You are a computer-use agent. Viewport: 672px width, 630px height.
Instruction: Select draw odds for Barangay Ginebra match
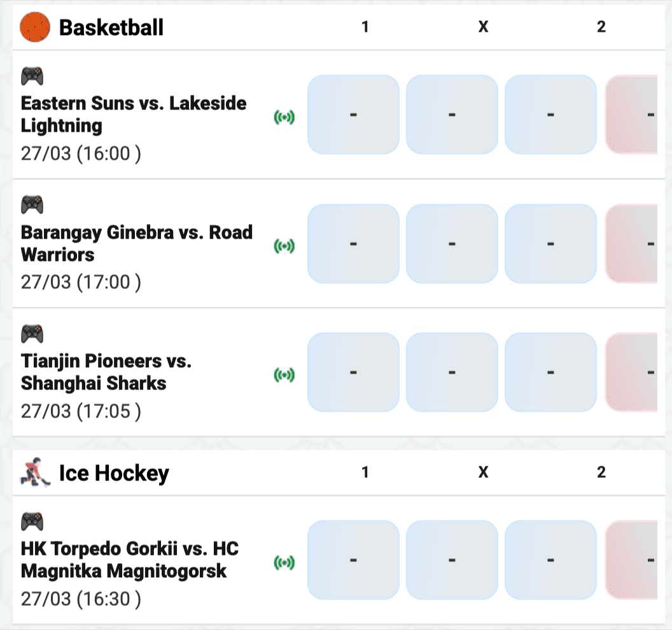[x=452, y=243]
